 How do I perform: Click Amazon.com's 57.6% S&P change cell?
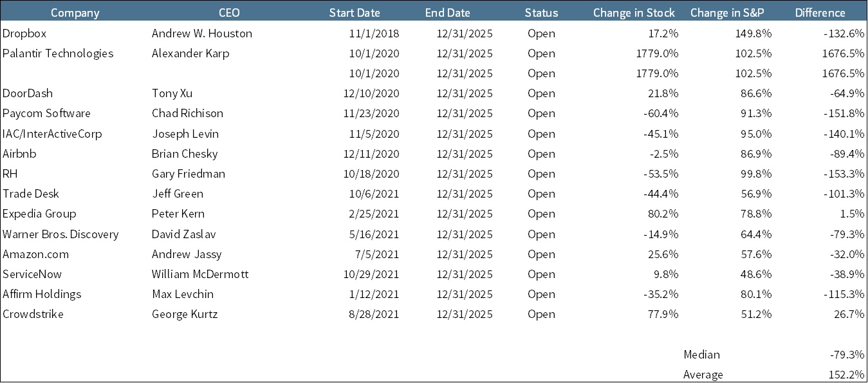[x=757, y=254]
